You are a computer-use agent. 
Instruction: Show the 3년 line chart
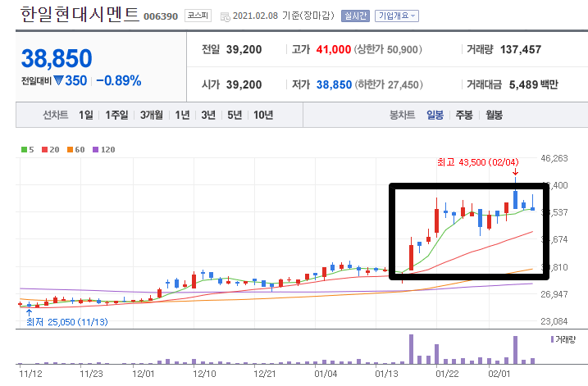[208, 115]
